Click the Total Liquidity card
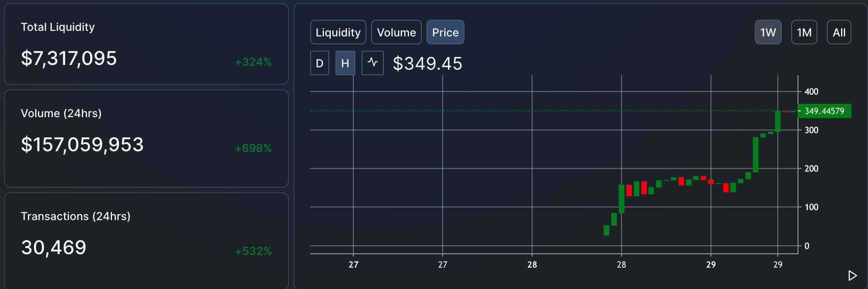 coord(146,44)
